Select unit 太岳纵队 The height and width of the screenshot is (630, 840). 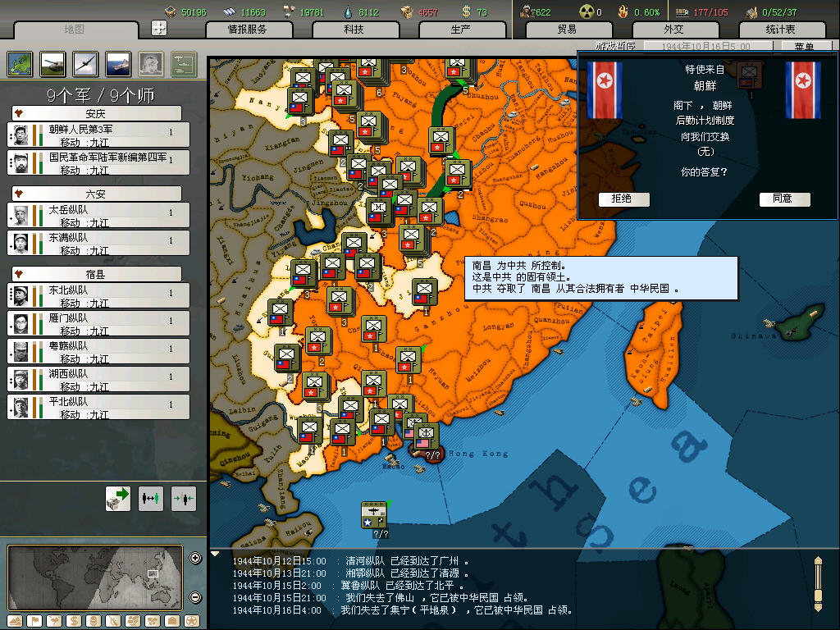98,216
